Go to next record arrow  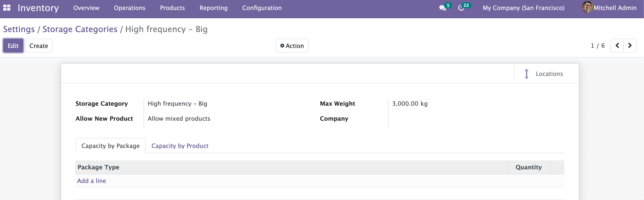click(x=630, y=46)
